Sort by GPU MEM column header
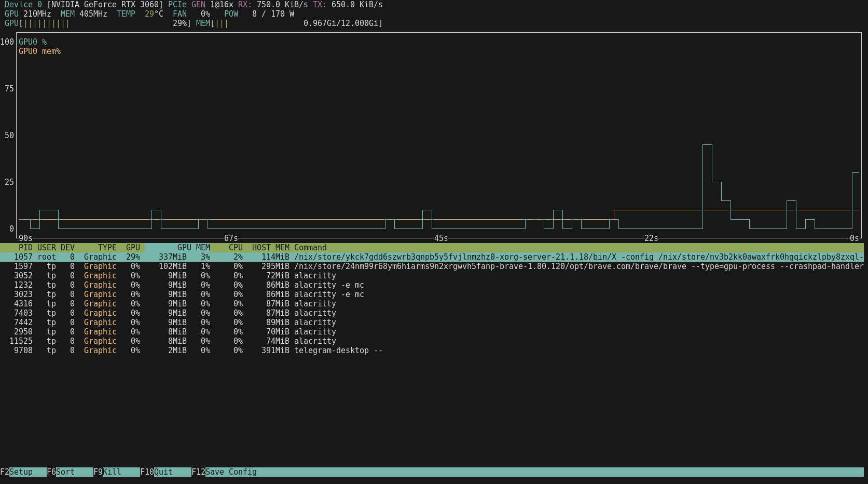 point(193,248)
